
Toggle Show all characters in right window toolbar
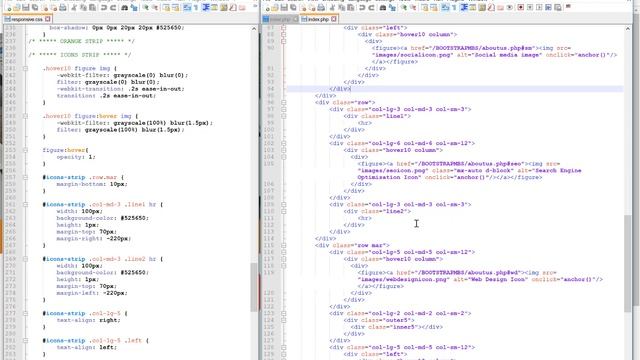(x=454, y=7)
